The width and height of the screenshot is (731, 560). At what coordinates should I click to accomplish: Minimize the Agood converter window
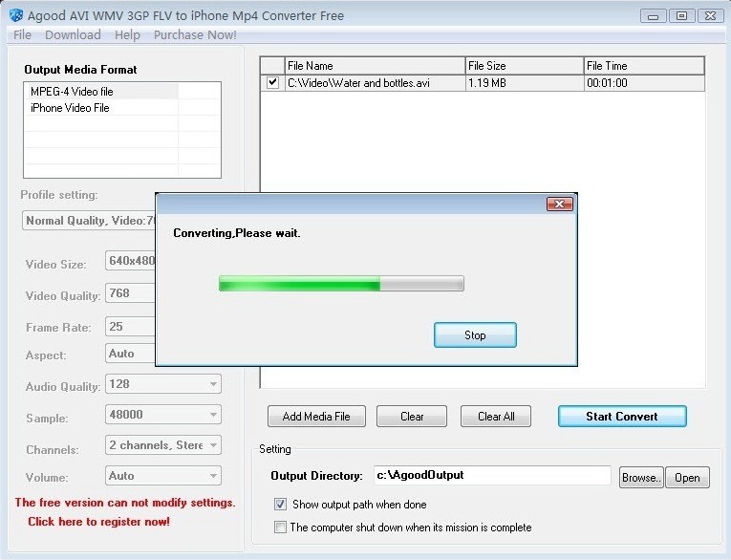(654, 16)
